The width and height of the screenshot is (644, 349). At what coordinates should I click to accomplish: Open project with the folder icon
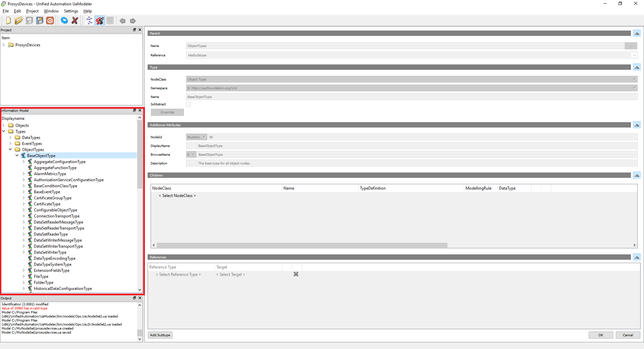[x=18, y=20]
